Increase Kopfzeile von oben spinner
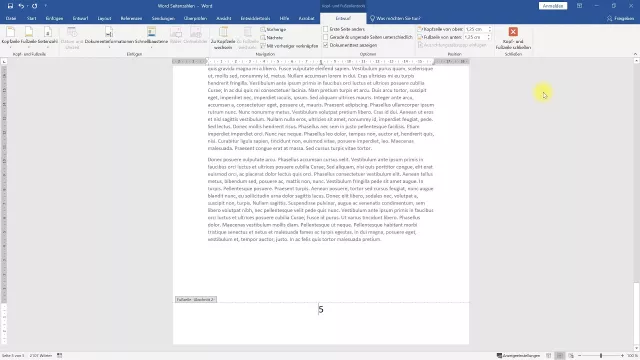Screen dimensions: 640x360 490,28
